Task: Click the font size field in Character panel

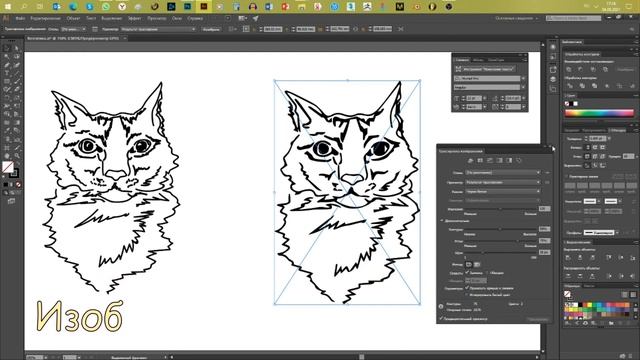Action: pos(473,98)
